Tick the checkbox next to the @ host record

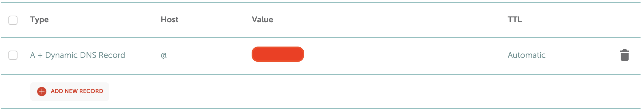pos(13,55)
